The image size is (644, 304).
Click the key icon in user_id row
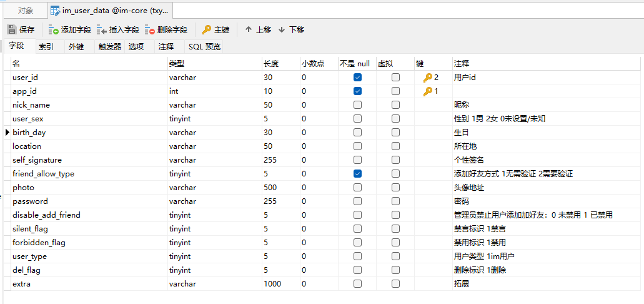pyautogui.click(x=428, y=78)
